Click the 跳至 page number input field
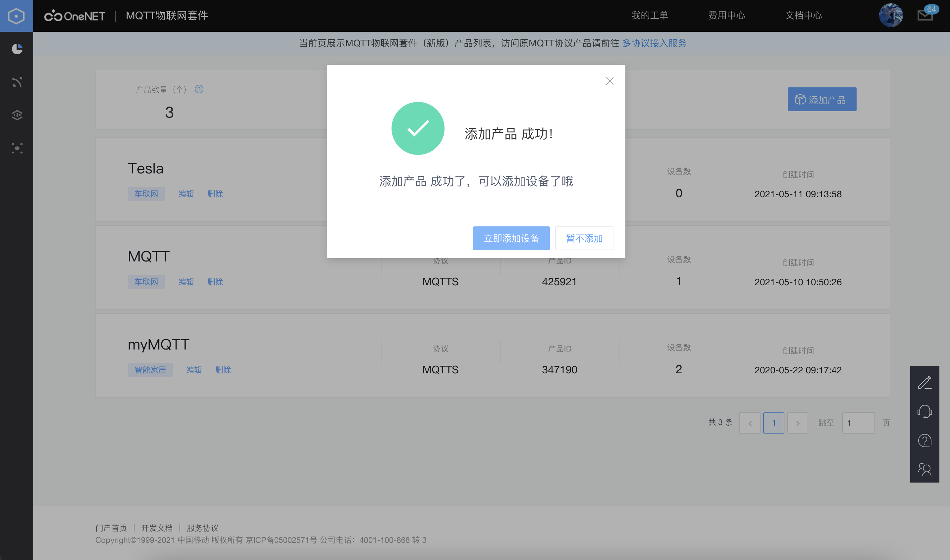This screenshot has width=950, height=560. (858, 423)
